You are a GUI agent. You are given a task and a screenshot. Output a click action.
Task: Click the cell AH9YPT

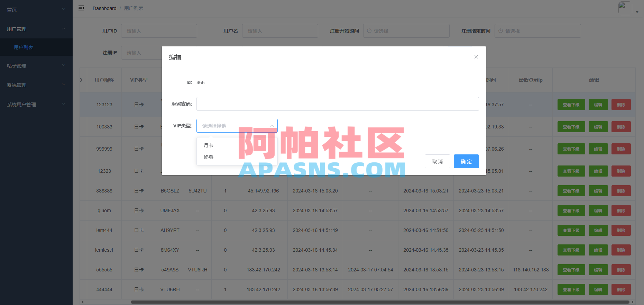(x=170, y=230)
